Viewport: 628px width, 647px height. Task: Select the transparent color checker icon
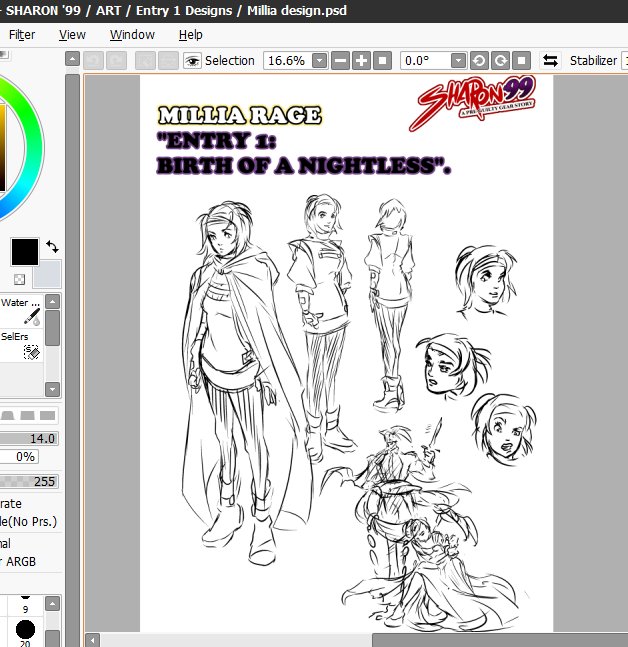click(x=19, y=279)
